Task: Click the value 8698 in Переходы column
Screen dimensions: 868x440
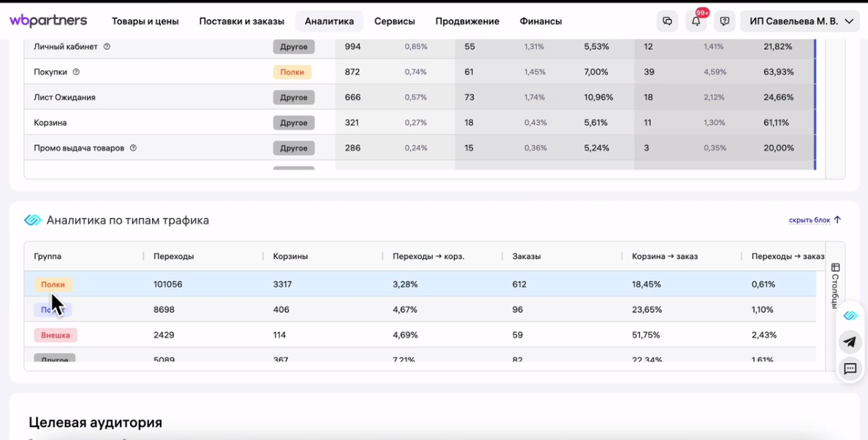Action: (164, 310)
